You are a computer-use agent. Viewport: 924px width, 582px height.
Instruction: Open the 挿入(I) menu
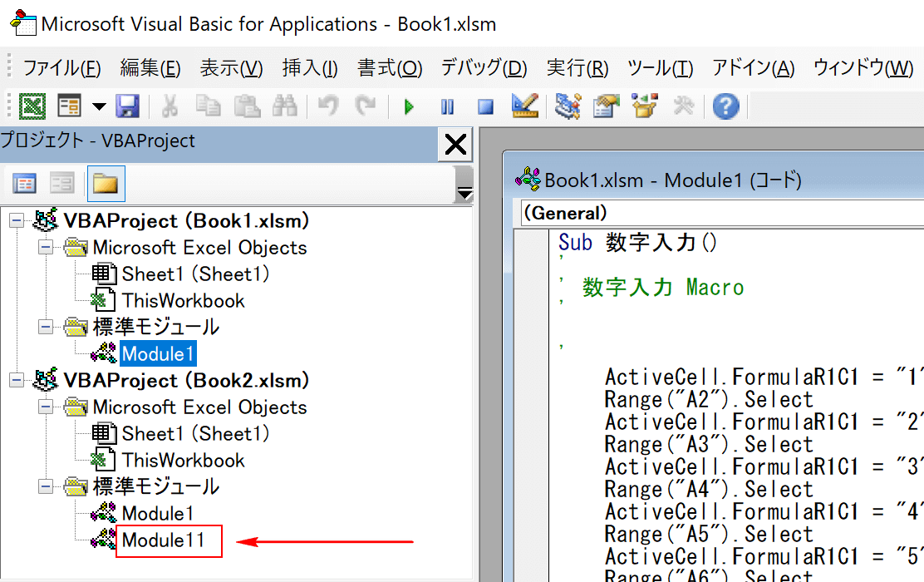click(310, 68)
